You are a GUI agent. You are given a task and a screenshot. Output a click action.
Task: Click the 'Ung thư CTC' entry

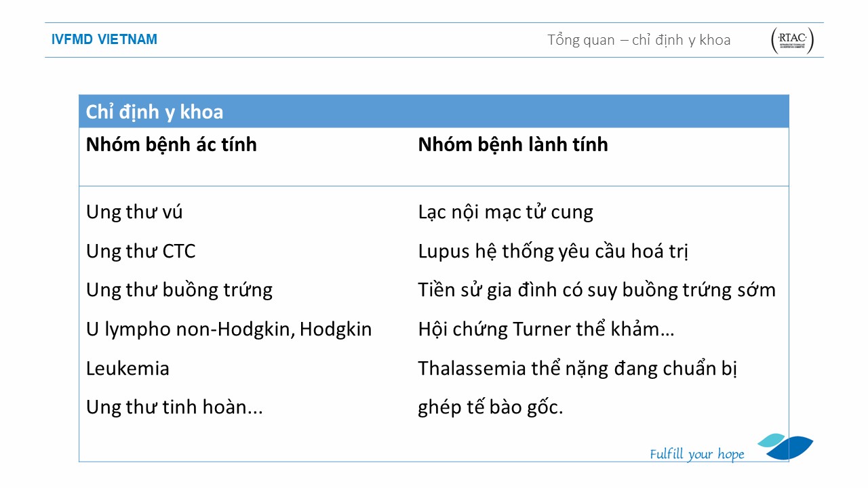[x=140, y=251]
